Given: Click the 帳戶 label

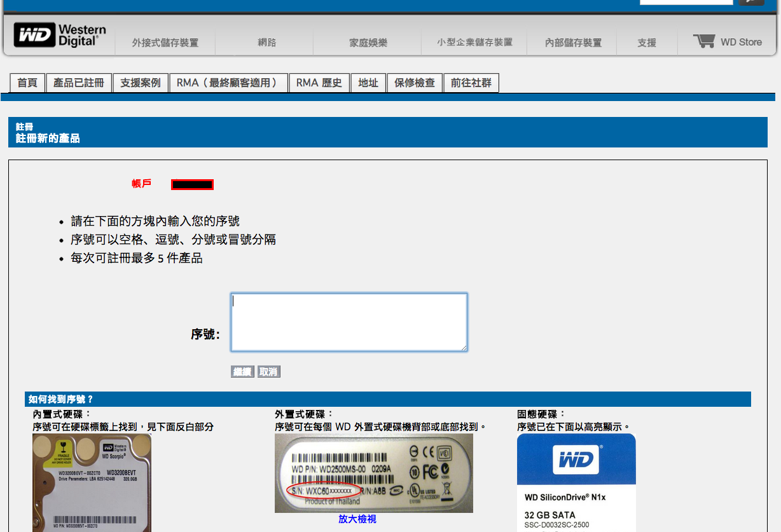Looking at the screenshot, I should click(141, 184).
